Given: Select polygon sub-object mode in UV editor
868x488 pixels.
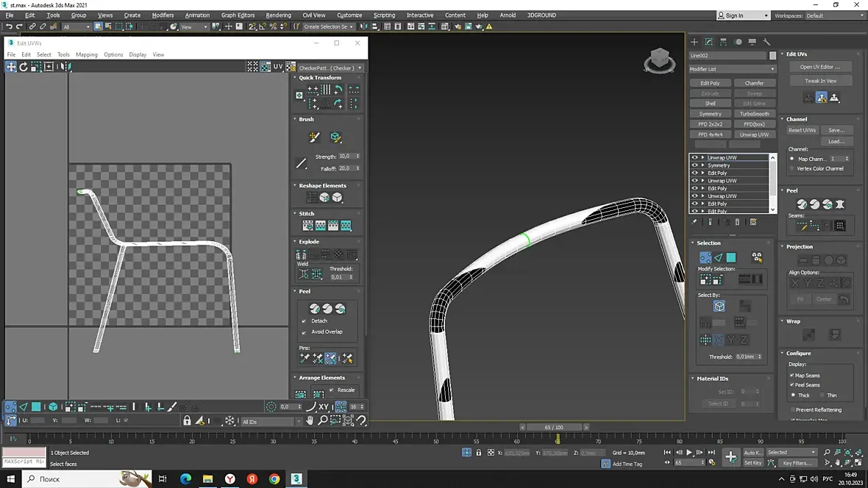Looking at the screenshot, I should (36, 406).
